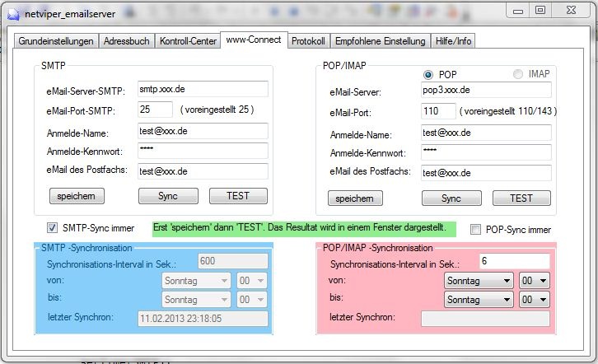Click the '(voreingestellt 110/143)' text
This screenshot has height=364, width=598.
pos(508,111)
